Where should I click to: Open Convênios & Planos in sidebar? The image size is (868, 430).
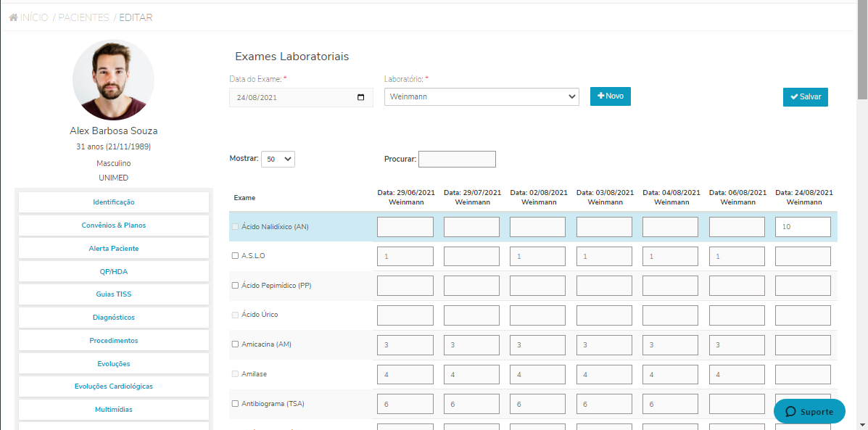click(x=113, y=226)
